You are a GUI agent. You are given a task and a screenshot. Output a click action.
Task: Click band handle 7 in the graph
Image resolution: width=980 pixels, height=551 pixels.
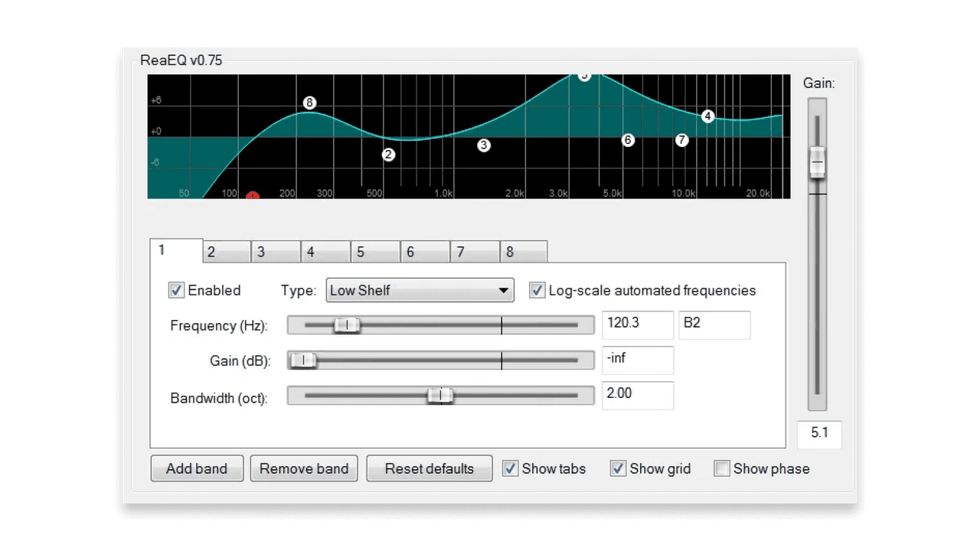pyautogui.click(x=681, y=140)
